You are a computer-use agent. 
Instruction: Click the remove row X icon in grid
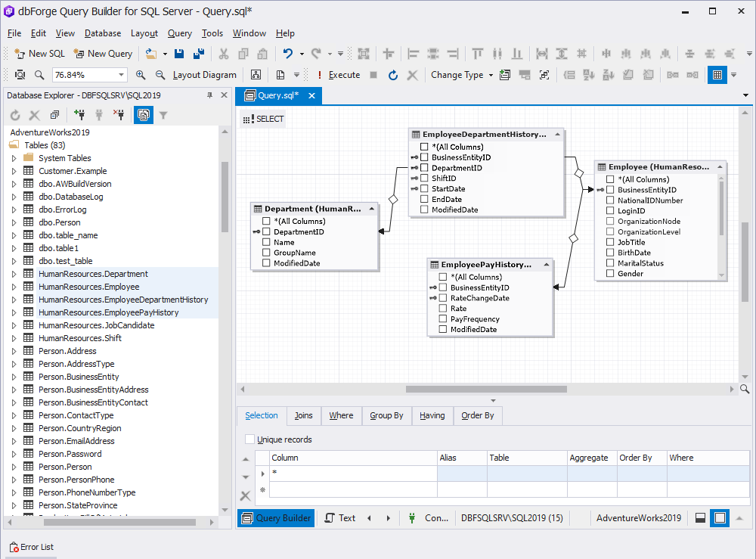[x=246, y=495]
